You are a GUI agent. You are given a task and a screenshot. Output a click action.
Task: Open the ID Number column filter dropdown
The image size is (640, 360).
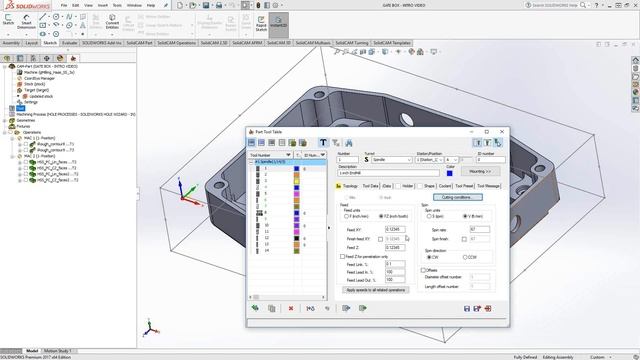pos(323,155)
